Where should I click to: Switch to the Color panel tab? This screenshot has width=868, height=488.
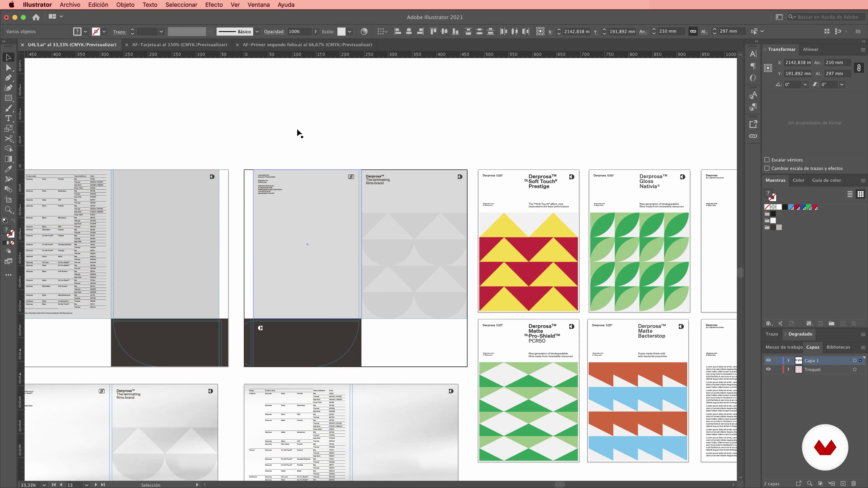click(798, 180)
